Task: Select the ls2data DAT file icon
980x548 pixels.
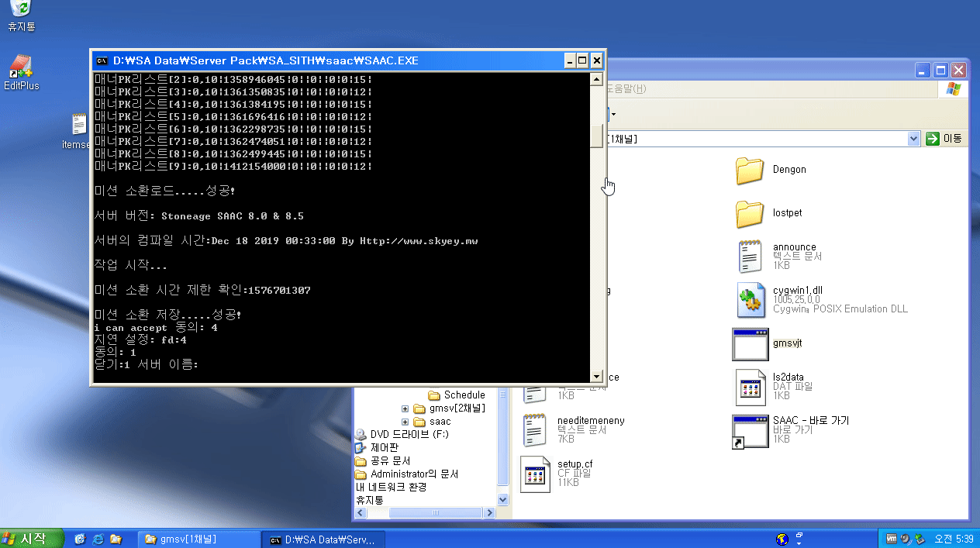Action: (x=750, y=387)
